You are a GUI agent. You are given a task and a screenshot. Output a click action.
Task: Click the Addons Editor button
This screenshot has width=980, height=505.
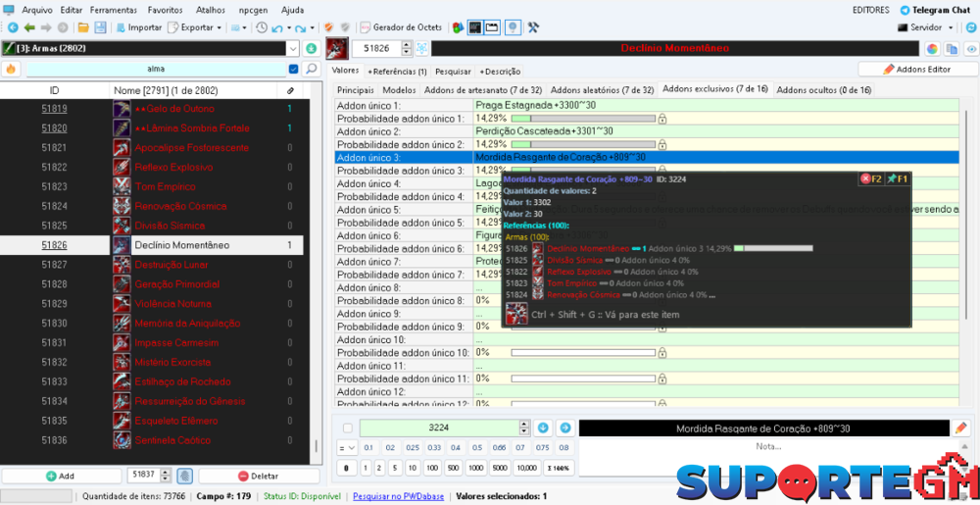coord(916,70)
